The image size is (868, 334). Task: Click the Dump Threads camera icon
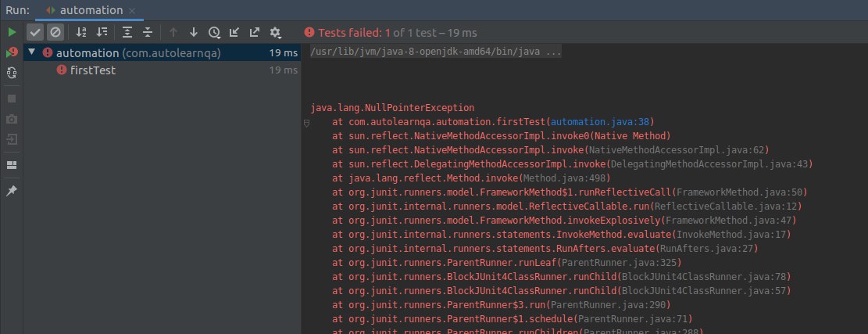12,119
